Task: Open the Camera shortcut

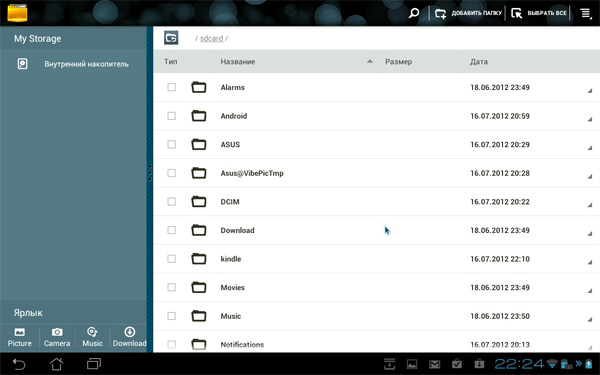Action: [57, 337]
